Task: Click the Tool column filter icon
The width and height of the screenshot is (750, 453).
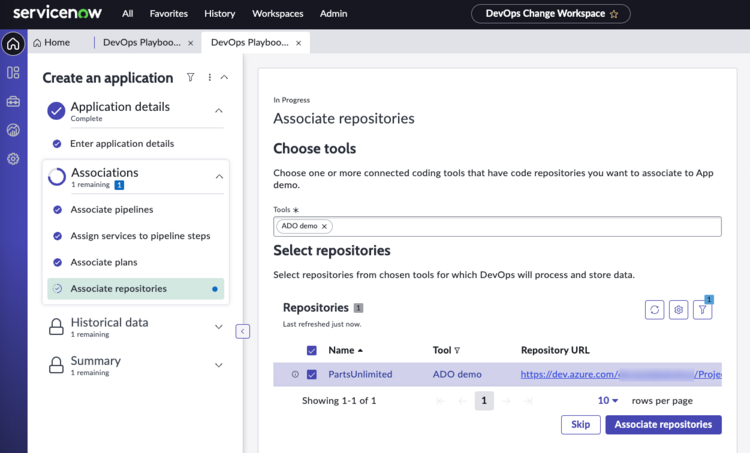Action: pos(457,351)
